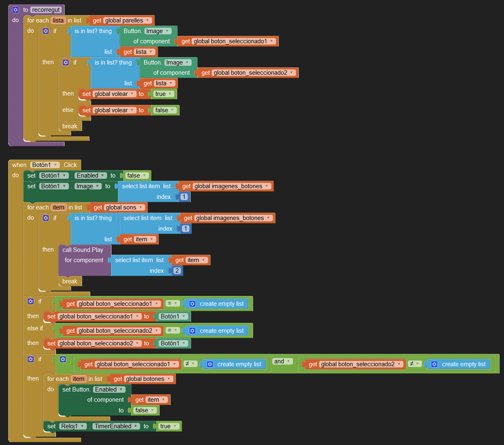This screenshot has height=445, width=504.
Task: Click the index number 2 field
Action: (177, 271)
